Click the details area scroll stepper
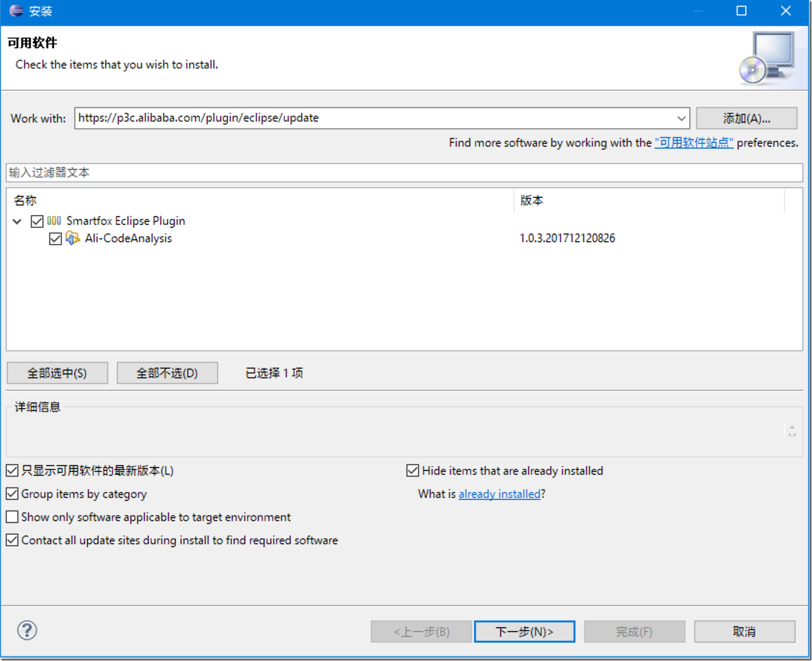The height and width of the screenshot is (661, 812). coord(792,431)
